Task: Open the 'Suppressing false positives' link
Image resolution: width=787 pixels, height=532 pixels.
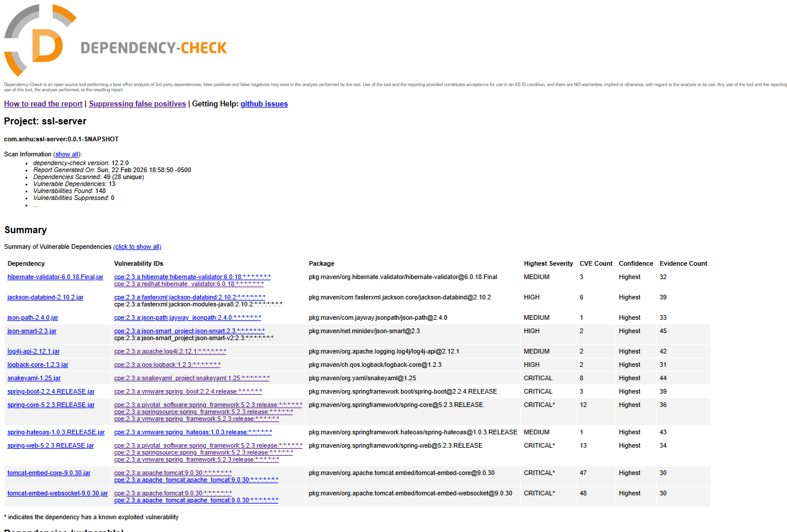Action: click(x=137, y=104)
